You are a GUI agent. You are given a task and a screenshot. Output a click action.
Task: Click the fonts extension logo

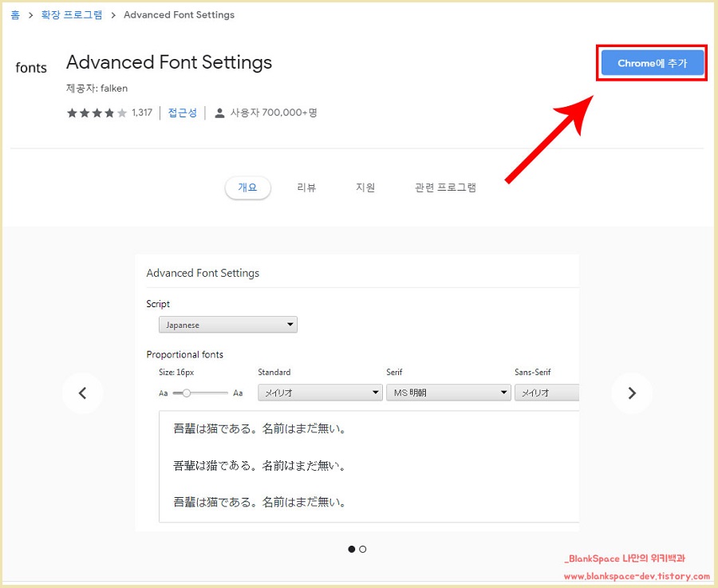coord(31,68)
